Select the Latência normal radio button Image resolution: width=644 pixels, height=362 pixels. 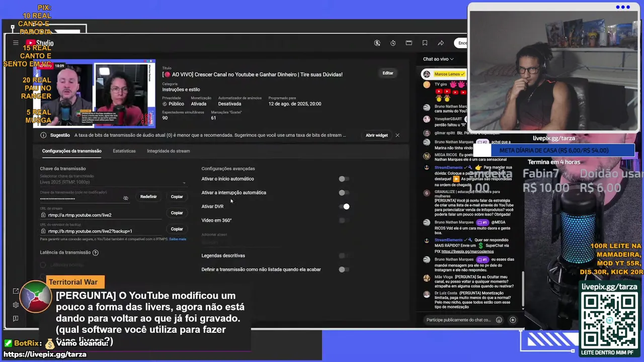click(x=43, y=265)
